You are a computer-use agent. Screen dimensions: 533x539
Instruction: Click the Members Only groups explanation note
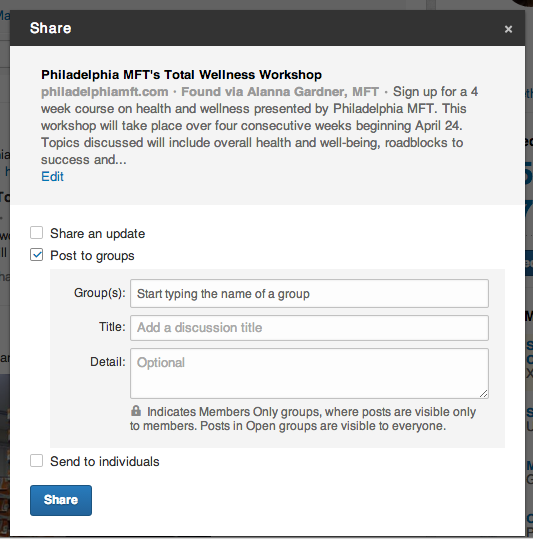[303, 419]
